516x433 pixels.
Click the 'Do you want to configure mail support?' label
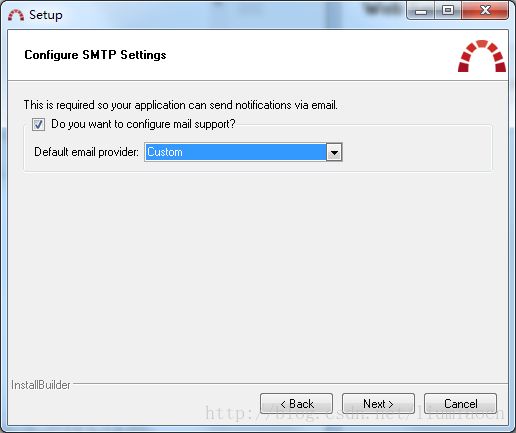click(x=143, y=124)
